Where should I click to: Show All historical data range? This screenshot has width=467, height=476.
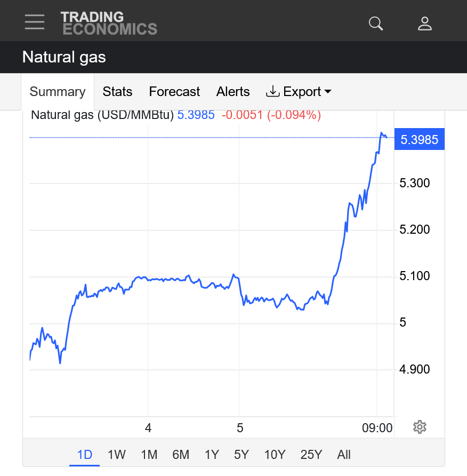pyautogui.click(x=344, y=455)
